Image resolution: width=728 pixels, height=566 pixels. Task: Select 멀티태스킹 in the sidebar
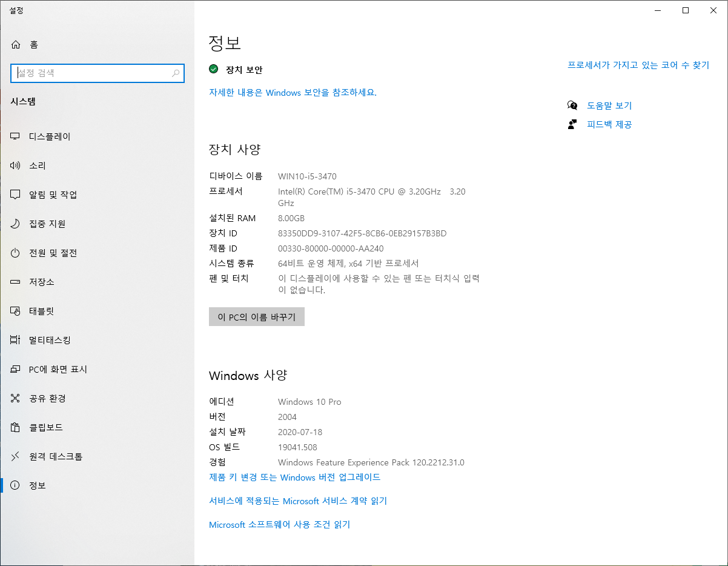[x=97, y=340]
